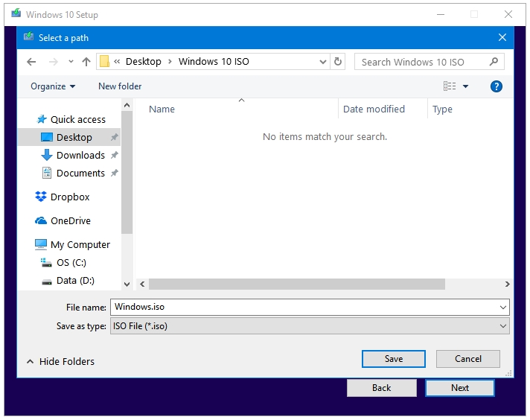Click the horizontal scrollbar right arrow
Screen dimensions: 530x420
[x=507, y=284]
